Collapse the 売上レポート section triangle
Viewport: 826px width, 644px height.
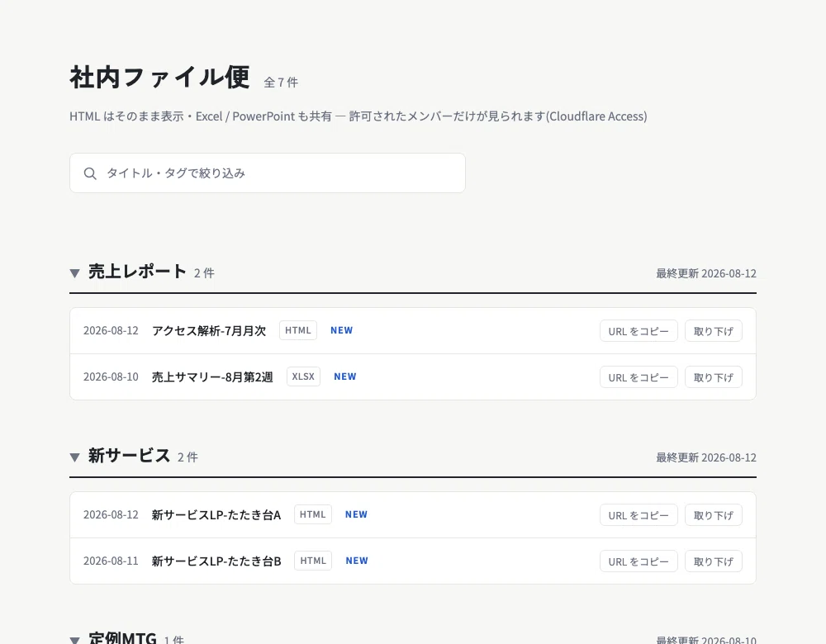75,273
